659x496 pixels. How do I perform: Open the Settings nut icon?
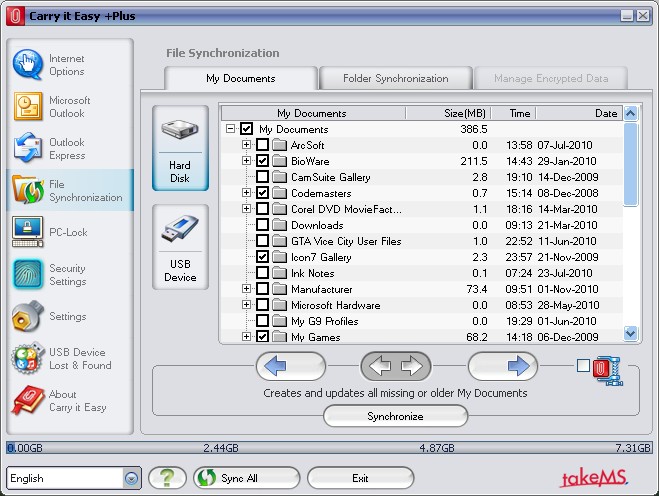point(28,316)
